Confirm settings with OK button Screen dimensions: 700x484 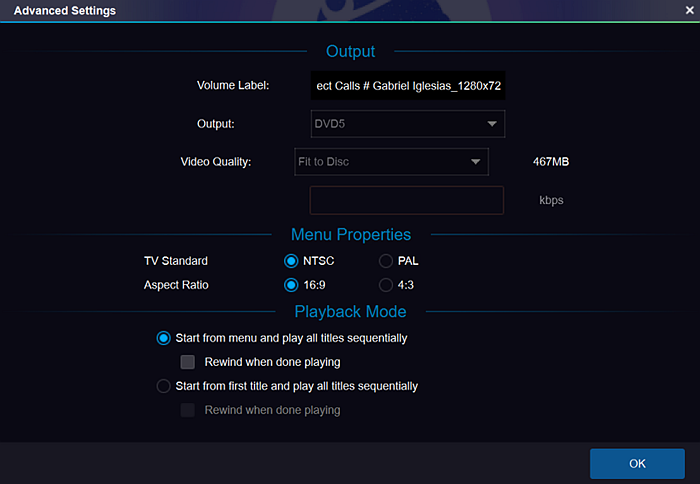[x=637, y=463]
